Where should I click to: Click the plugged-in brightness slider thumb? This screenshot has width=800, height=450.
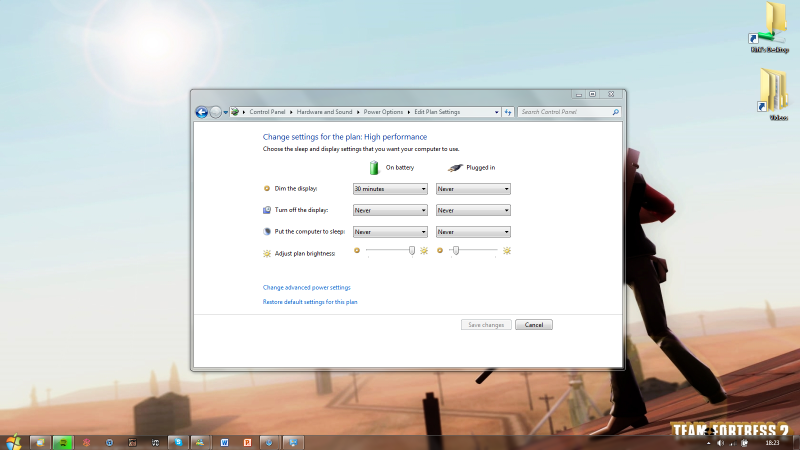tap(456, 251)
